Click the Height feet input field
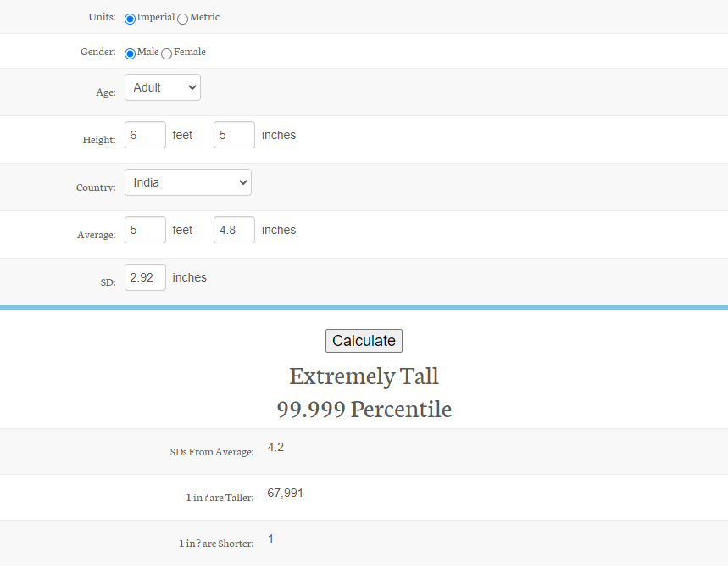 145,135
